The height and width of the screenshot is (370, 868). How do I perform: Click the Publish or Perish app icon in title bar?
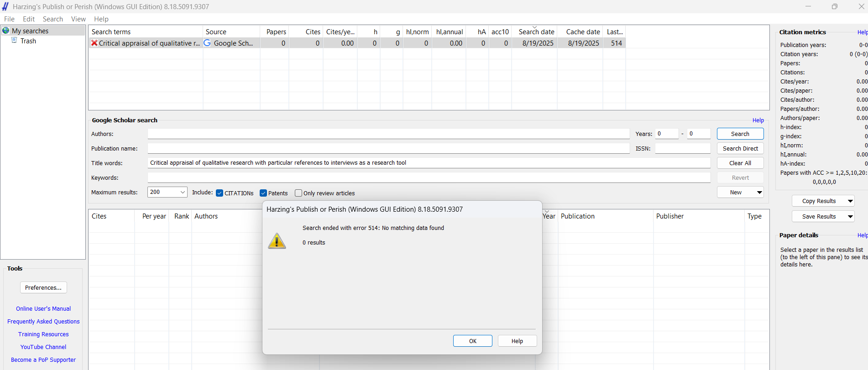5,6
